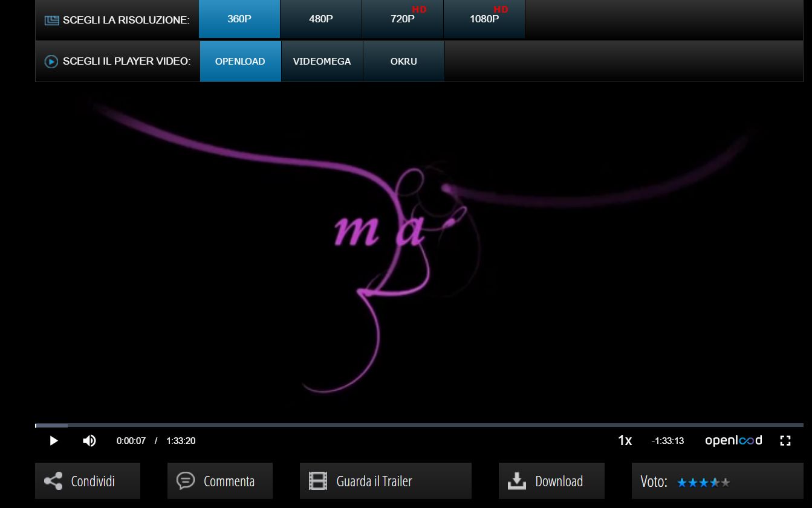Image resolution: width=812 pixels, height=508 pixels.
Task: Click the film strip trailer icon
Action: coord(318,481)
